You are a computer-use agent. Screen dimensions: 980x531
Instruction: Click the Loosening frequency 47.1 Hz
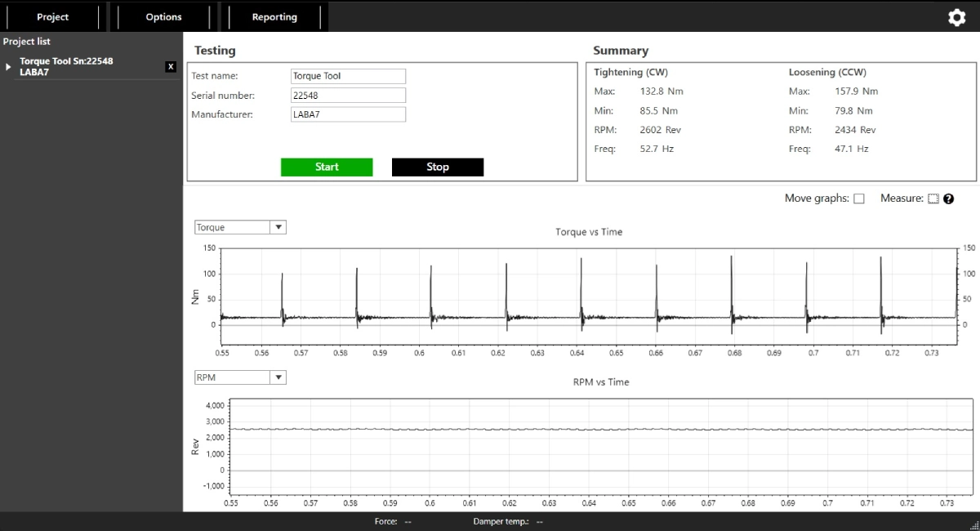(852, 149)
